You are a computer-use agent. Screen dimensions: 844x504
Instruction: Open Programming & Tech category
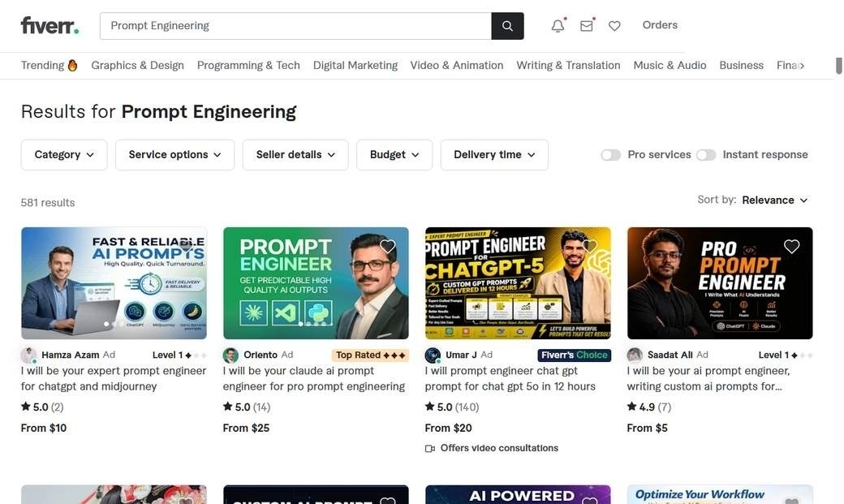coord(248,65)
